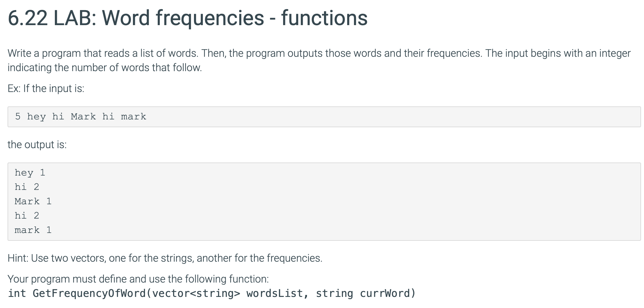This screenshot has width=644, height=308.
Task: Click 'Mark 1' output line
Action: point(33,201)
